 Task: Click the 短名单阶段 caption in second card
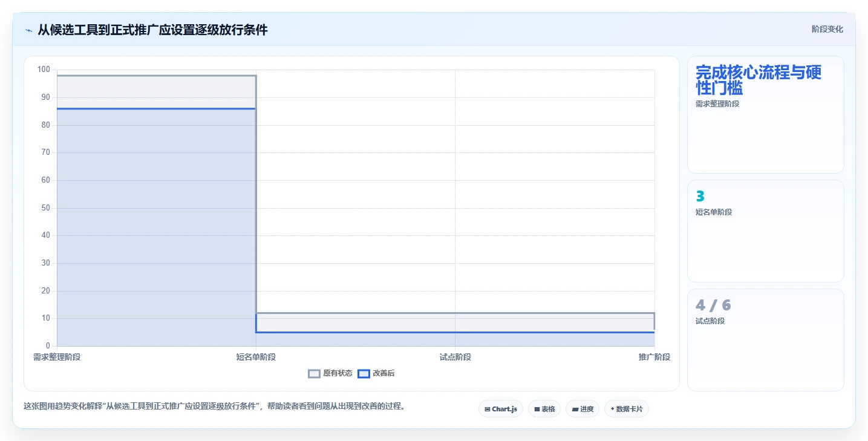[x=714, y=212]
